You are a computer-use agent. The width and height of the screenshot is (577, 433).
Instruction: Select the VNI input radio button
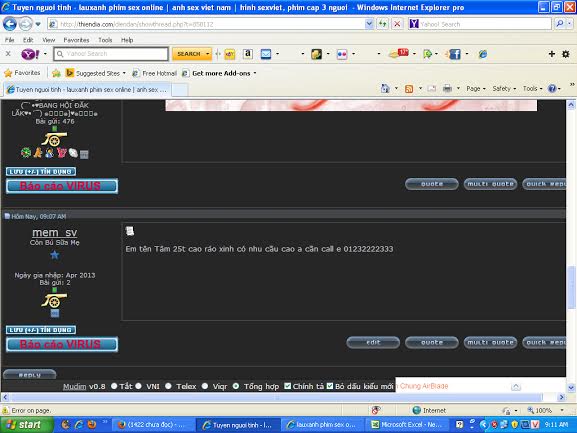[138, 386]
